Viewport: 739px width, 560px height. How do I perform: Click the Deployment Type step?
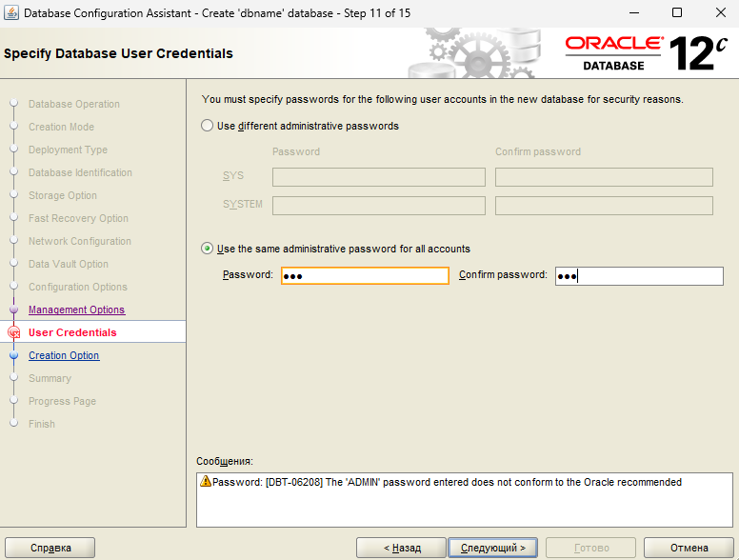[x=68, y=150]
